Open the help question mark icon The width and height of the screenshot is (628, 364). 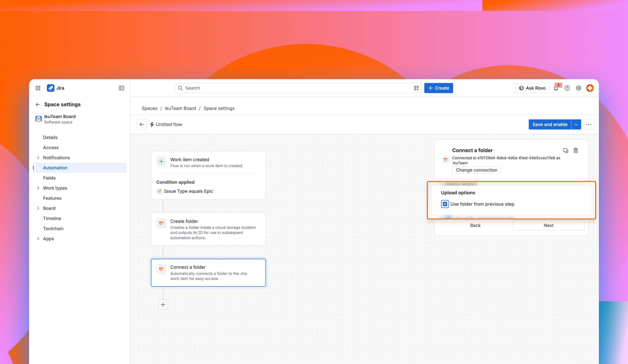[x=567, y=88]
